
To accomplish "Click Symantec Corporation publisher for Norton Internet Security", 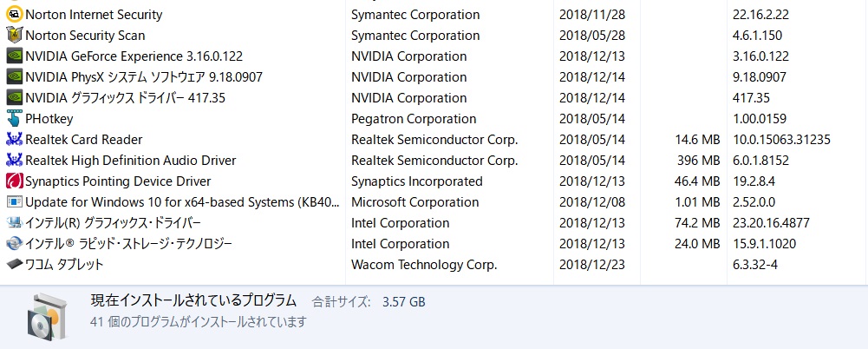I will tap(415, 15).
